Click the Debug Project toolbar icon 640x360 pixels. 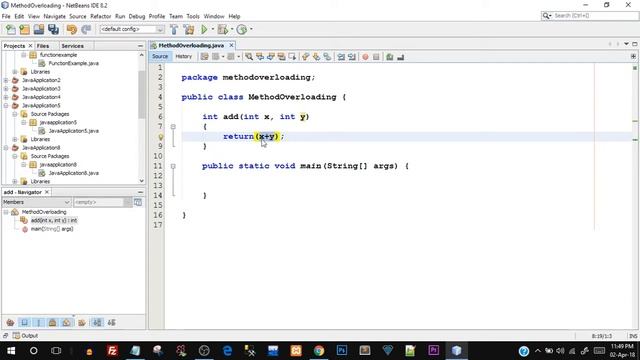click(222, 29)
